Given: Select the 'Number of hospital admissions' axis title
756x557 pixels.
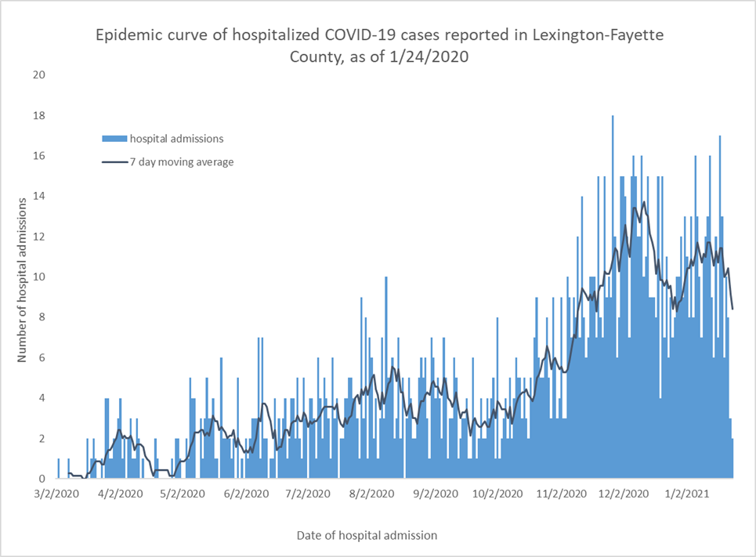Looking at the screenshot, I should pos(22,279).
